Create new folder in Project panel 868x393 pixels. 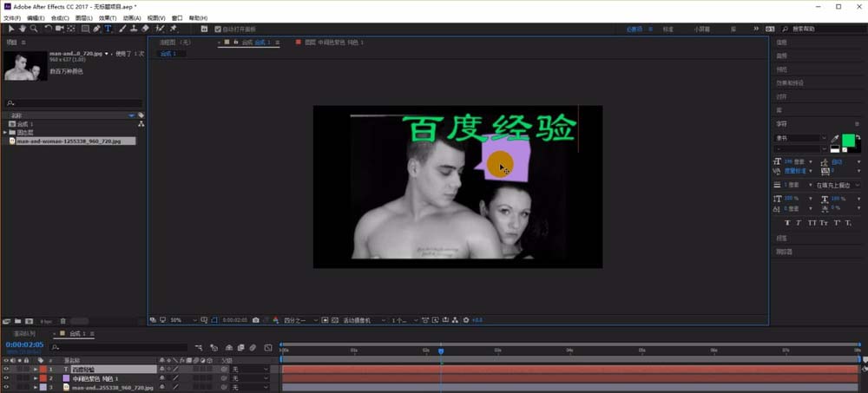click(17, 321)
